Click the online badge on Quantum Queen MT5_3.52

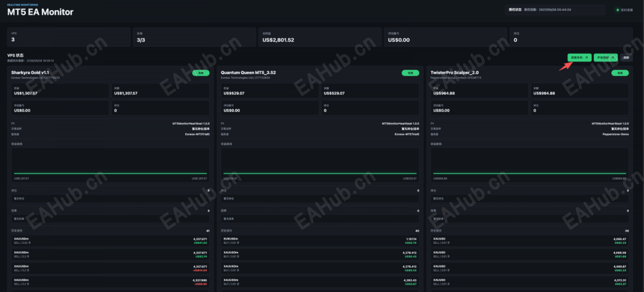(x=411, y=73)
